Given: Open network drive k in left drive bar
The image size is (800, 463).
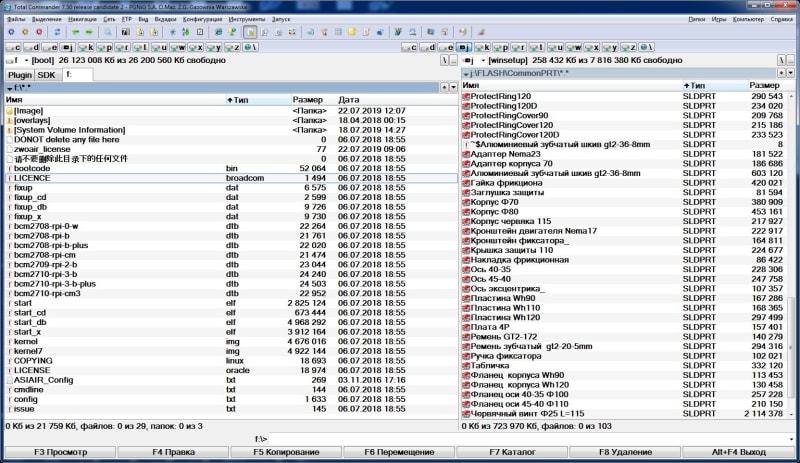Looking at the screenshot, I should pos(86,47).
